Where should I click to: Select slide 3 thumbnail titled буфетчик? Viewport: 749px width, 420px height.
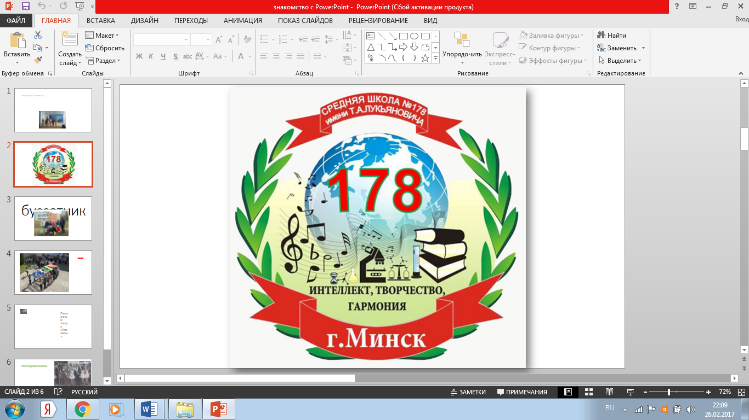pyautogui.click(x=53, y=218)
